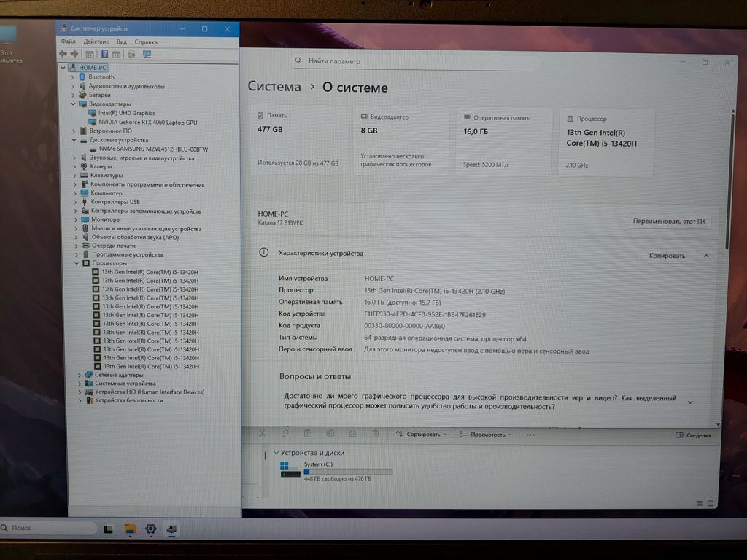The height and width of the screenshot is (560, 747).
Task: Click the scan for hardware changes monitor icon
Action: [147, 54]
